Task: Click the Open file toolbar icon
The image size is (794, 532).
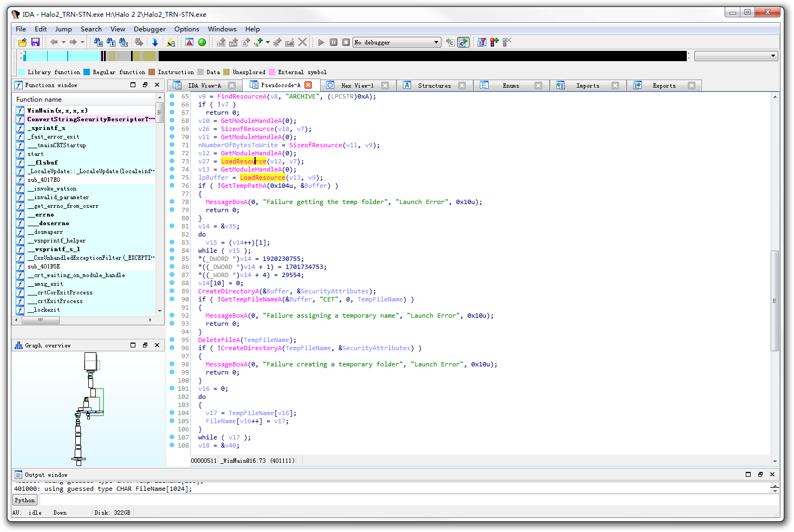Action: [x=22, y=42]
